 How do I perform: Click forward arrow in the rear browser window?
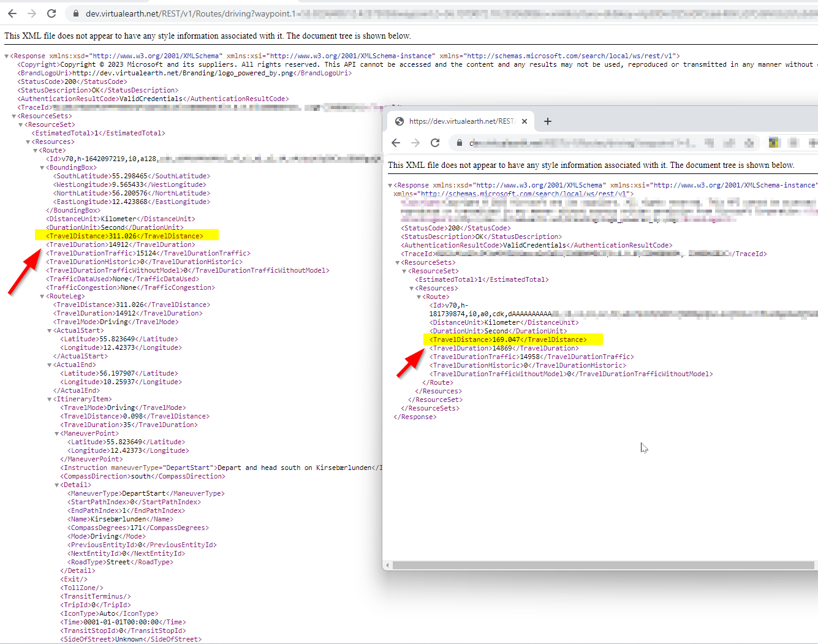32,13
